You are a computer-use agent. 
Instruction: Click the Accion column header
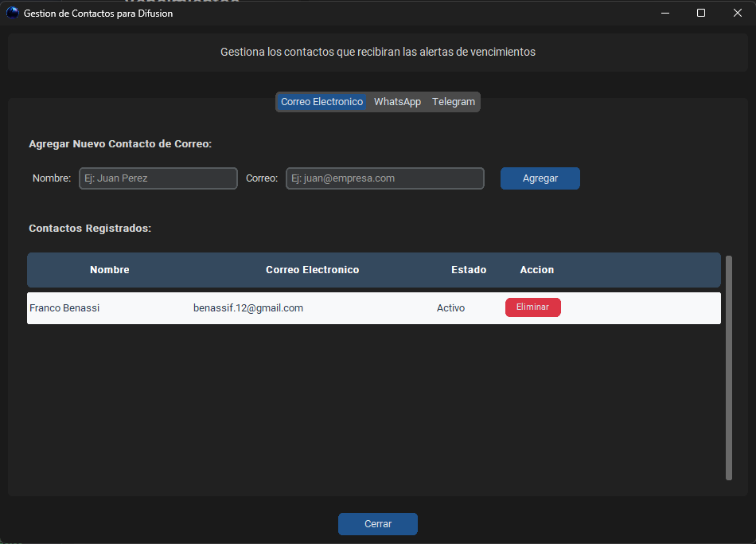[536, 270]
